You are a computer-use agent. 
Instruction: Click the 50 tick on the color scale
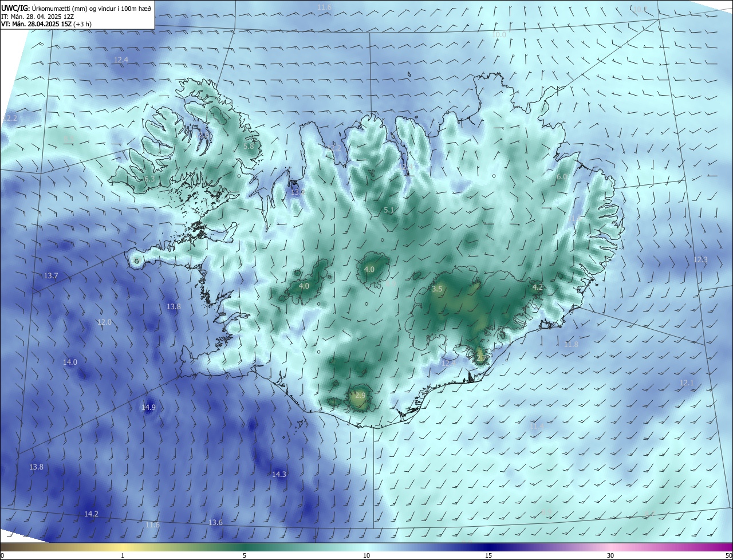(728, 555)
